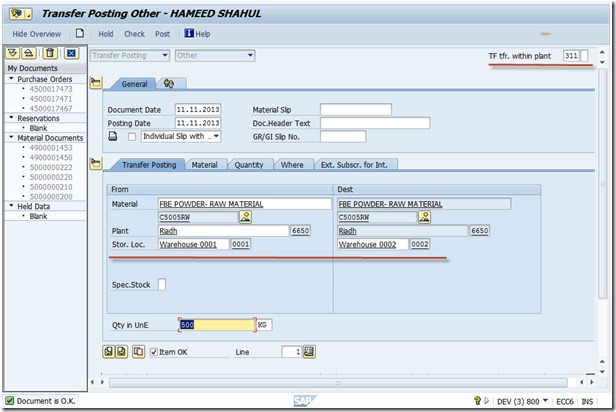Switch to the Material tab
616x412 pixels.
pos(204,165)
